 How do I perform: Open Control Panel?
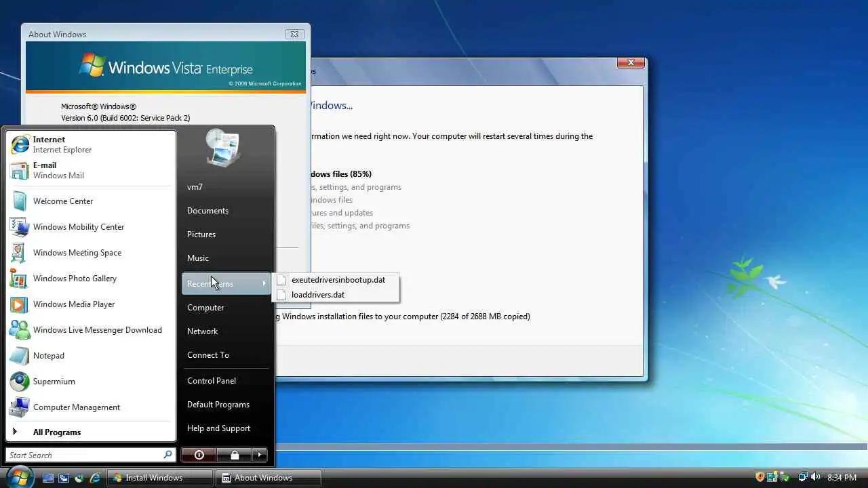[226, 381]
